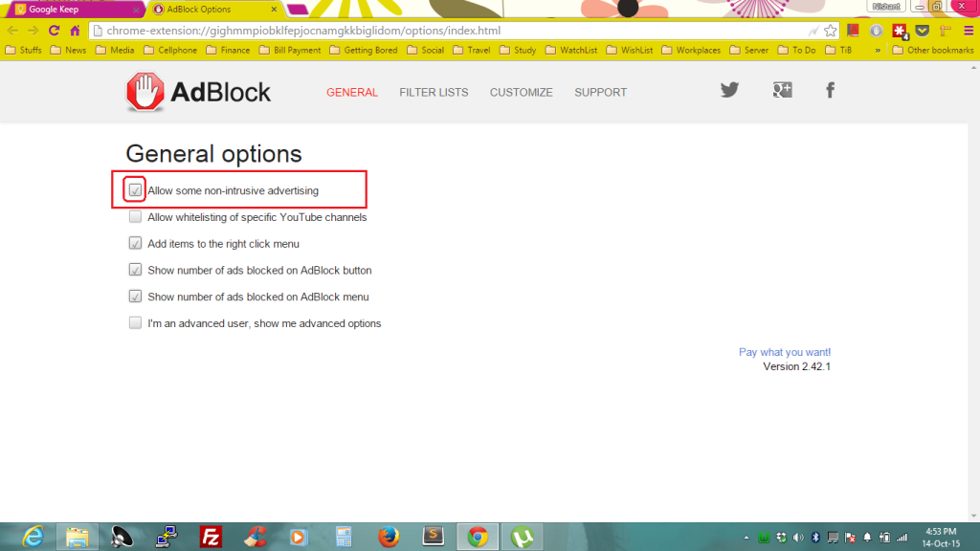The width and height of the screenshot is (980, 551).
Task: Open the Finance bookmarks folder
Action: pos(228,50)
